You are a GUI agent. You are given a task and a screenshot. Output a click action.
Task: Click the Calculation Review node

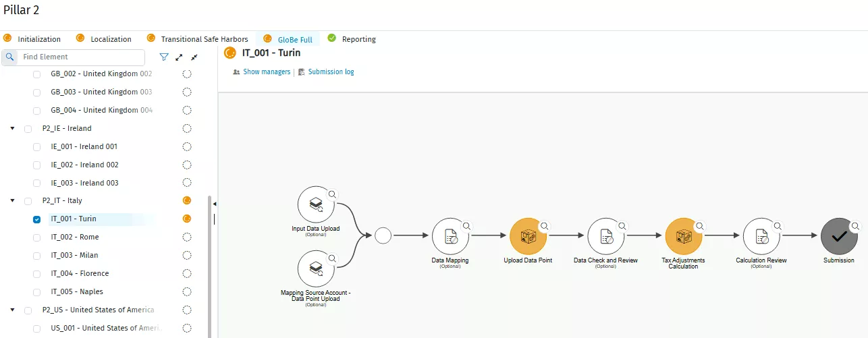761,236
